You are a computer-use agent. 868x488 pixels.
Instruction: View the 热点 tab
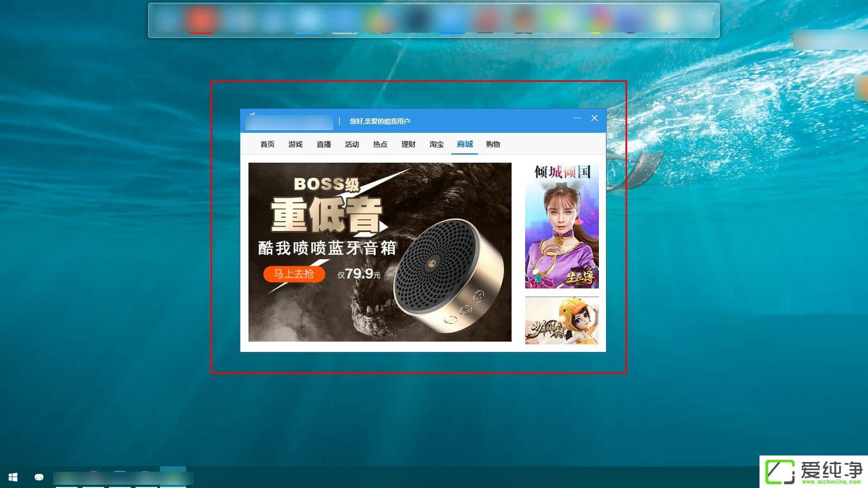(380, 144)
